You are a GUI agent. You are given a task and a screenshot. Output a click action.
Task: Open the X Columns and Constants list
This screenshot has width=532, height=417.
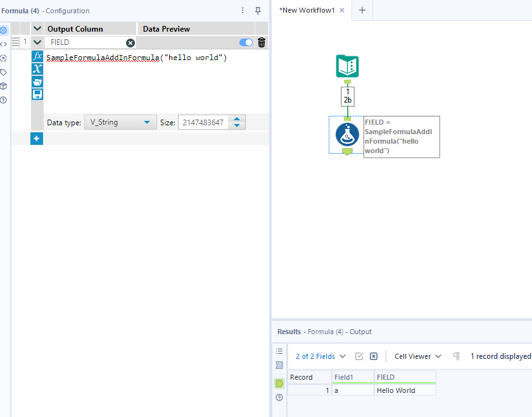pyautogui.click(x=37, y=69)
